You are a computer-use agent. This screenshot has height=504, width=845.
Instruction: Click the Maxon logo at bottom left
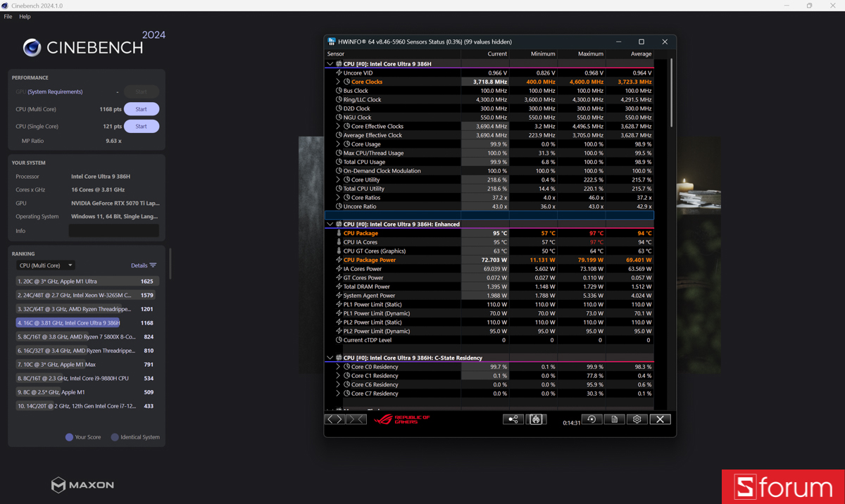click(82, 485)
